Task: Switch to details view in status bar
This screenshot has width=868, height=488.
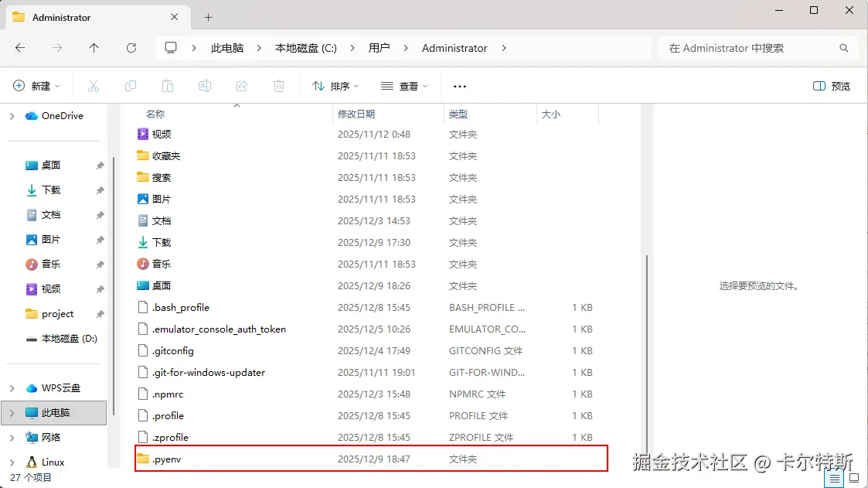Action: pos(834,478)
